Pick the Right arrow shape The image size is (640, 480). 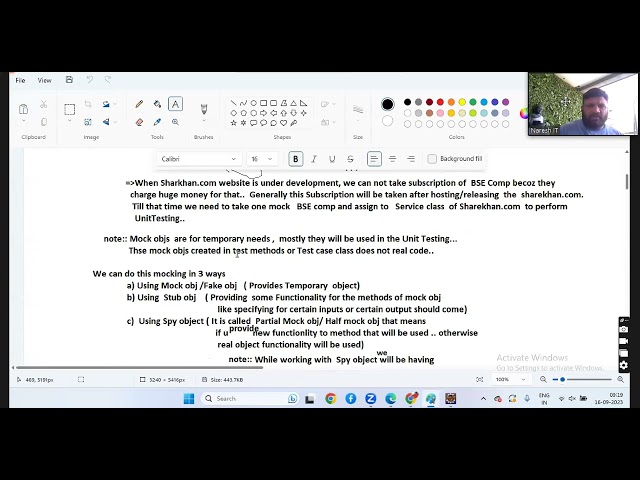point(263,113)
